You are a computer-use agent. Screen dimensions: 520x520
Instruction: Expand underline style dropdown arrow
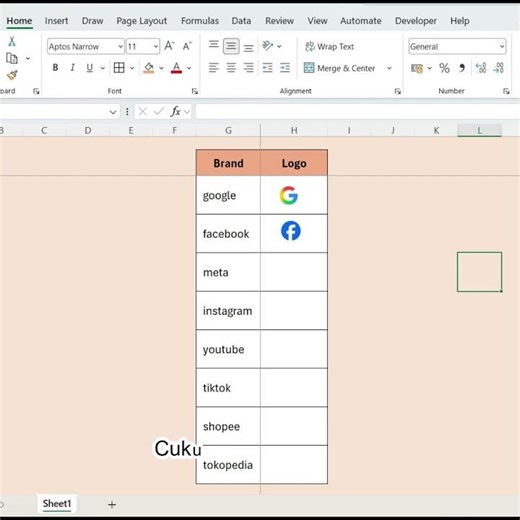pyautogui.click(x=102, y=68)
